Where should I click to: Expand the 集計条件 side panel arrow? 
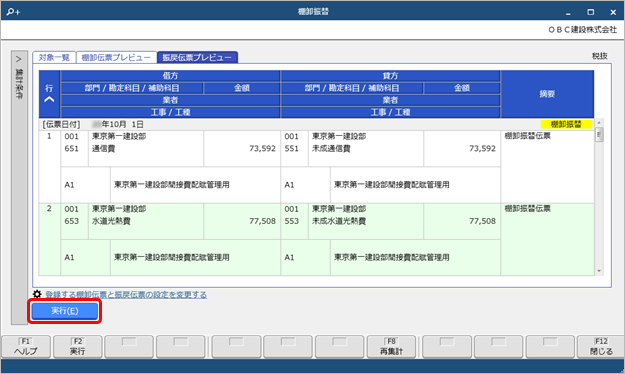(x=18, y=59)
